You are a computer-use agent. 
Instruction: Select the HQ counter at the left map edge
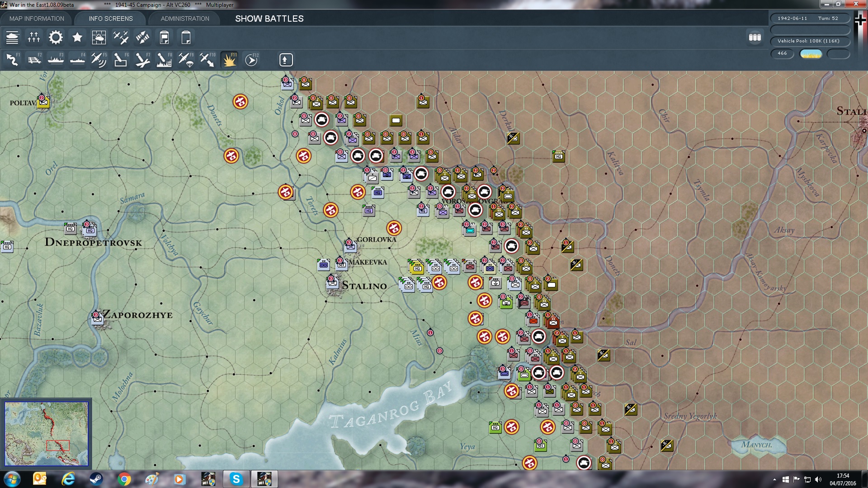(x=7, y=246)
